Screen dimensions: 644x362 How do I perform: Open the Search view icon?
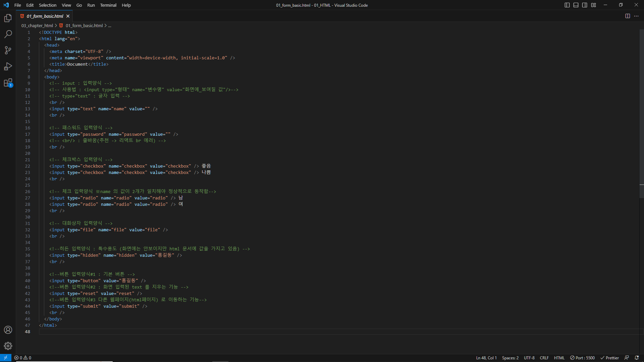pyautogui.click(x=8, y=34)
